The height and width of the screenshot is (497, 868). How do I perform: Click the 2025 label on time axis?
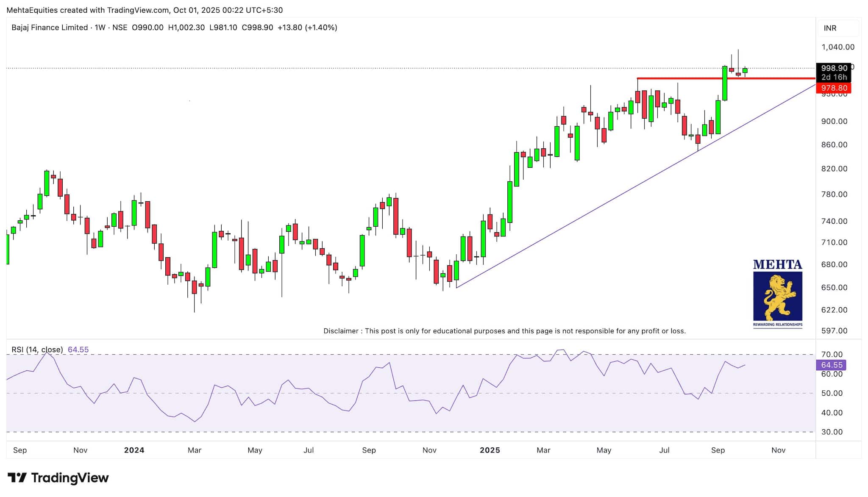point(490,450)
